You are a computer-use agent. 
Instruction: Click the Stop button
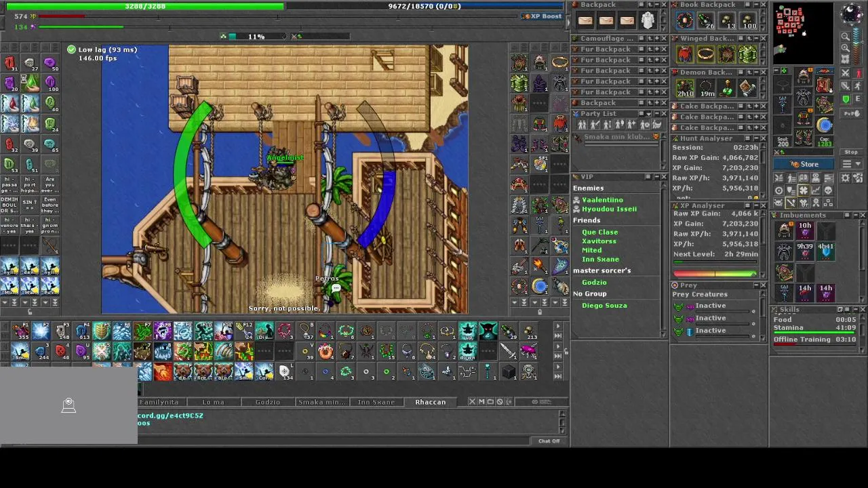(851, 152)
